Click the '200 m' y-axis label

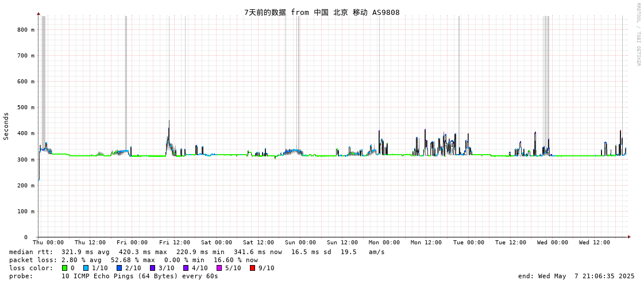click(x=26, y=185)
